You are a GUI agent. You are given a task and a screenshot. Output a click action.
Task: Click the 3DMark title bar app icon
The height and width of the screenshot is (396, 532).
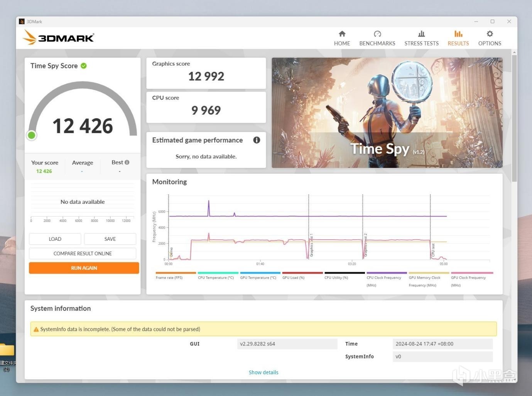coord(22,22)
